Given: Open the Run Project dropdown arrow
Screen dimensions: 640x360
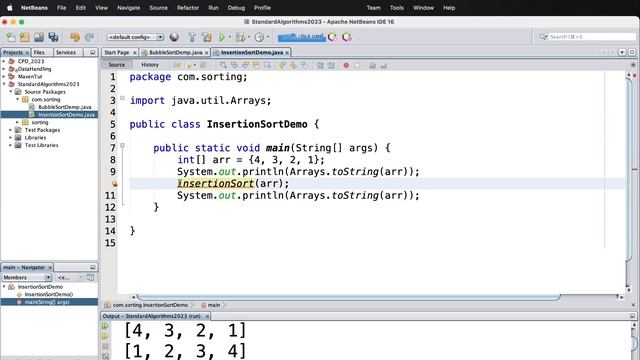Looking at the screenshot, I should 230,37.
